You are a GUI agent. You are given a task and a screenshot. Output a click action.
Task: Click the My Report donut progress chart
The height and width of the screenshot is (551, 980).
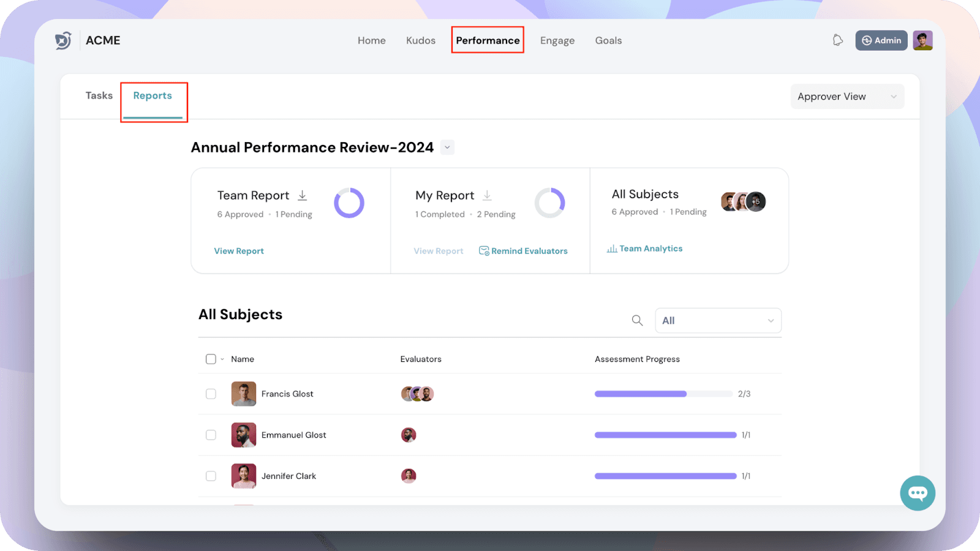click(549, 203)
